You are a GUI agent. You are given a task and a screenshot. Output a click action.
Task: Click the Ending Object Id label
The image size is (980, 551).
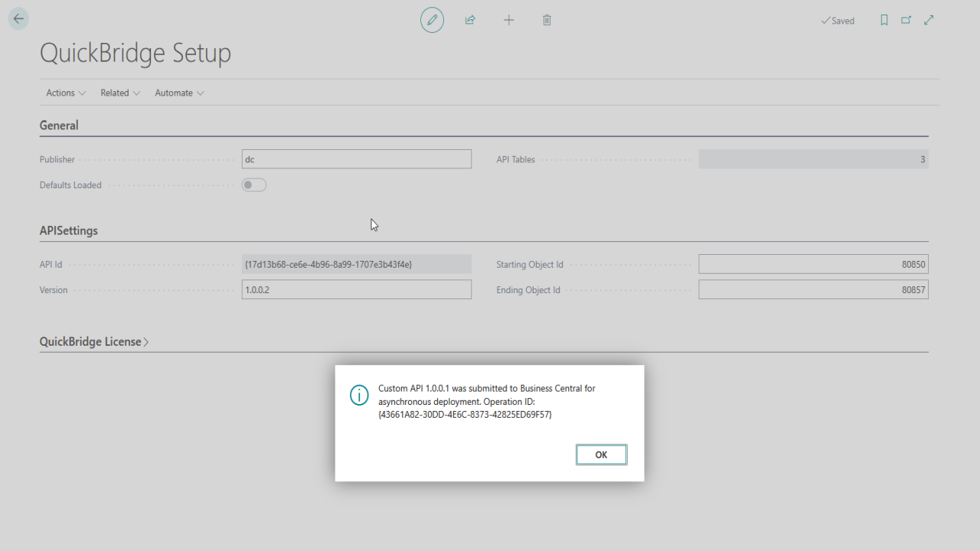pos(528,290)
